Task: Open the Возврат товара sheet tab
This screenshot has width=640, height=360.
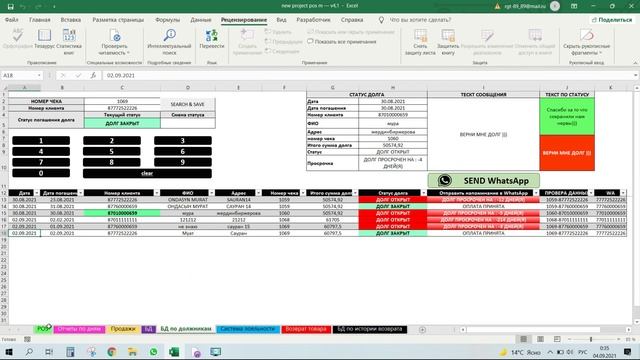Action: (306, 329)
